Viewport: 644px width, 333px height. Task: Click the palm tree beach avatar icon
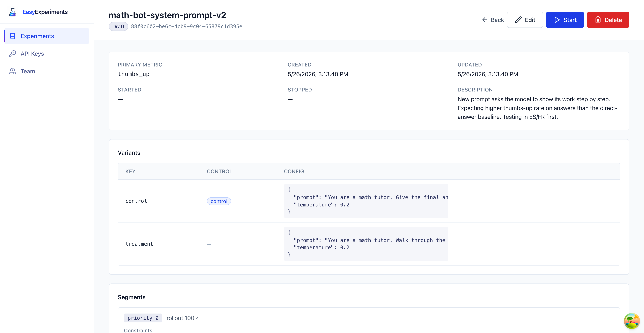pyautogui.click(x=632, y=321)
